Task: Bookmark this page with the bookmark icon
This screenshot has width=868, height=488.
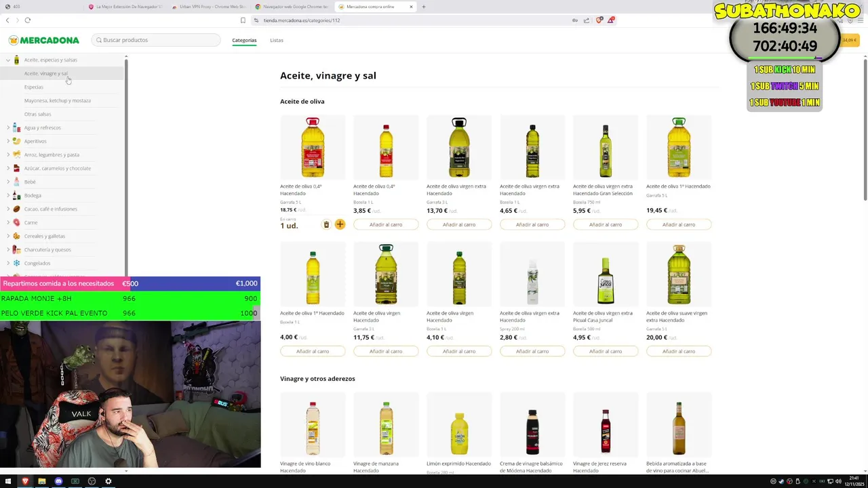Action: pos(243,20)
